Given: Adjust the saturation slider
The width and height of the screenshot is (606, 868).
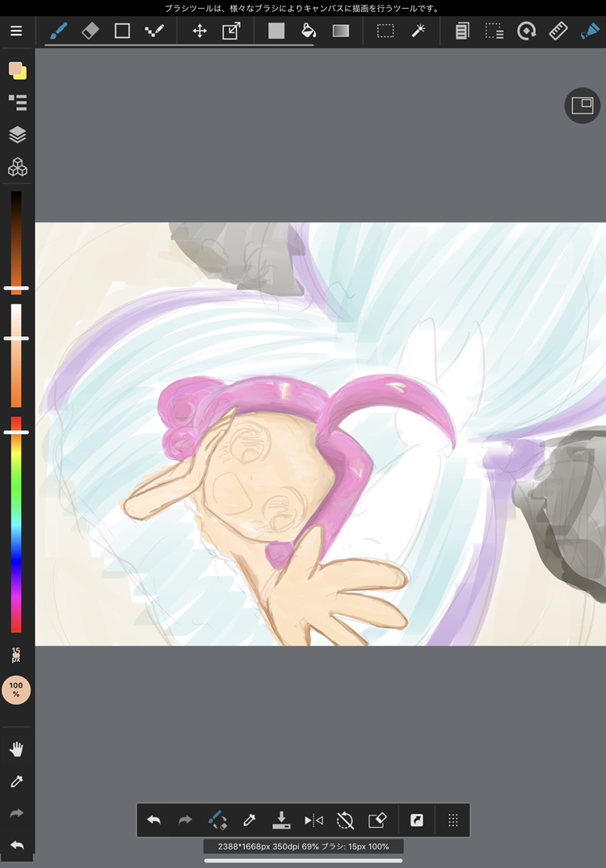Looking at the screenshot, I should pos(16,355).
